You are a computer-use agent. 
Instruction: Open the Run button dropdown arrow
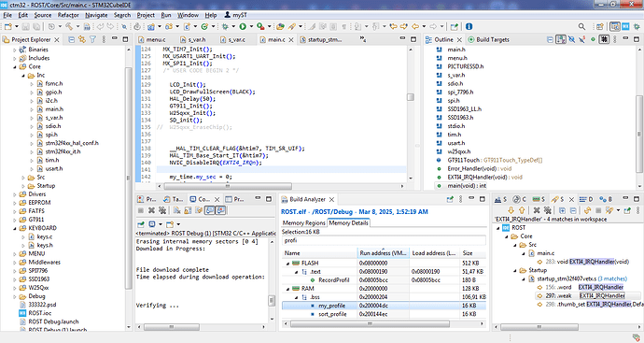tap(251, 27)
